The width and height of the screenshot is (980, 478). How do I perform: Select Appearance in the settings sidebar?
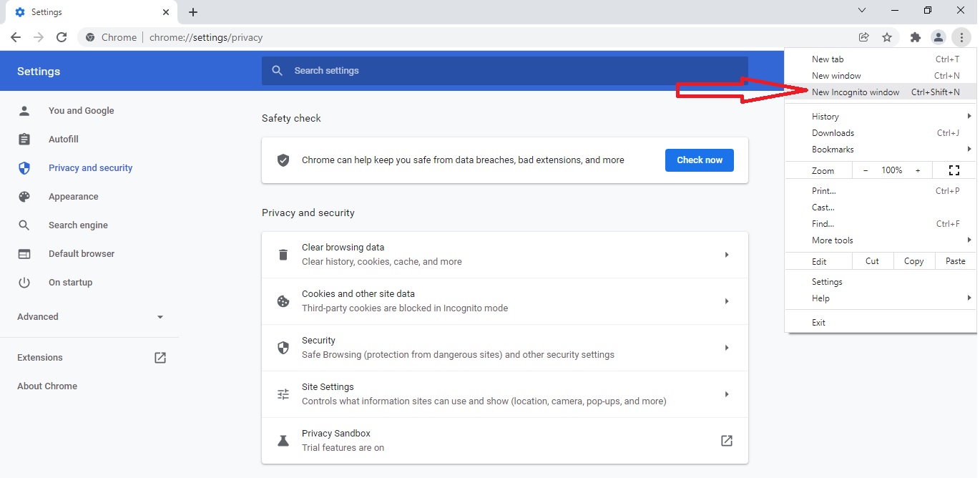pos(73,197)
